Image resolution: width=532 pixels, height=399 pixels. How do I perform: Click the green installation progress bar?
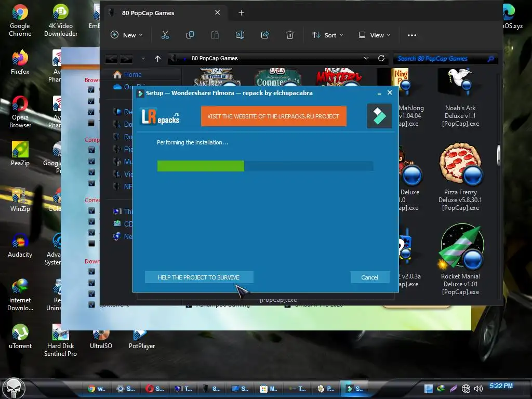(201, 166)
